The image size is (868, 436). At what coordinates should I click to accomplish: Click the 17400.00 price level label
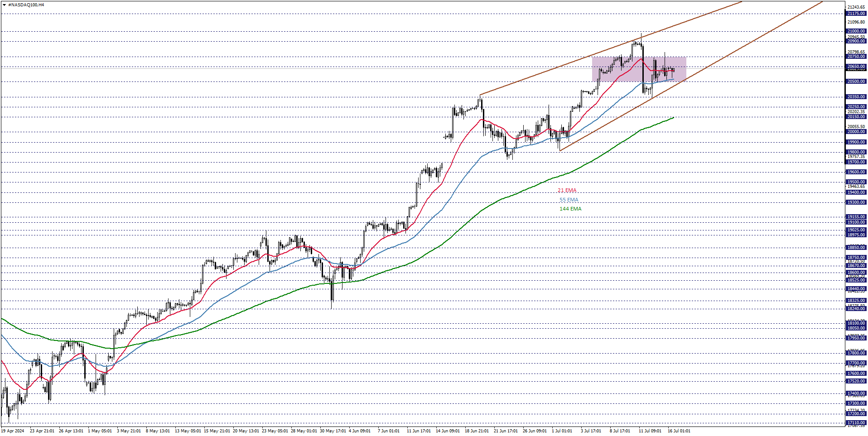(856, 393)
